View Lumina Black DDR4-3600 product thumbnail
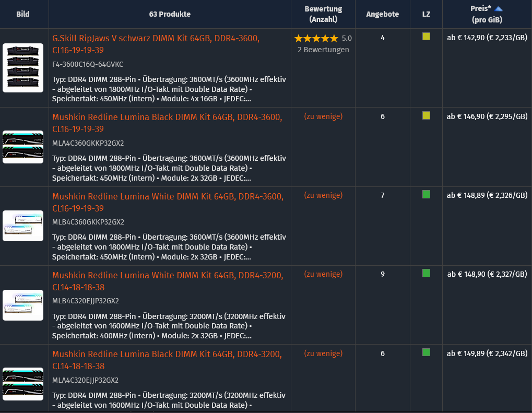The image size is (532, 413). [x=23, y=147]
